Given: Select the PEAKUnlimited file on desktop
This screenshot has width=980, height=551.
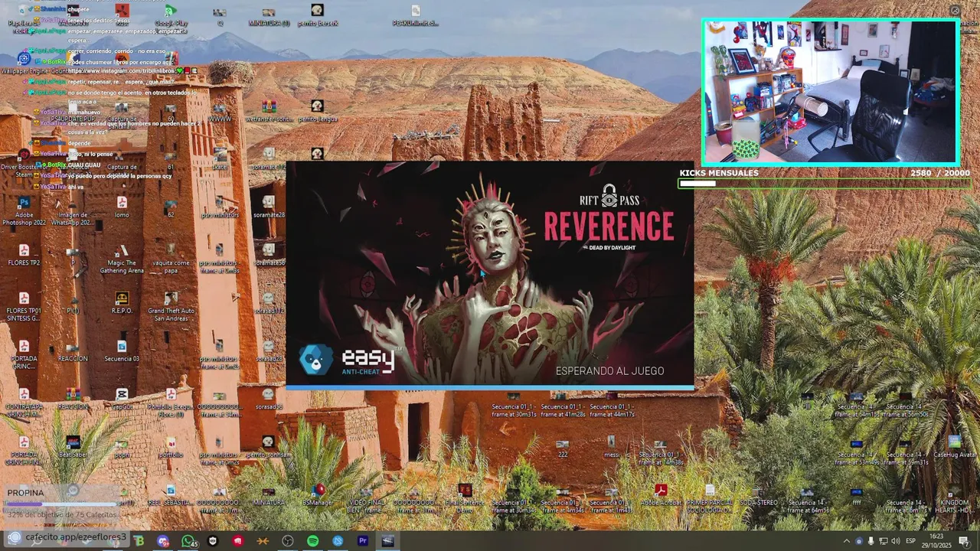Looking at the screenshot, I should pyautogui.click(x=416, y=15).
